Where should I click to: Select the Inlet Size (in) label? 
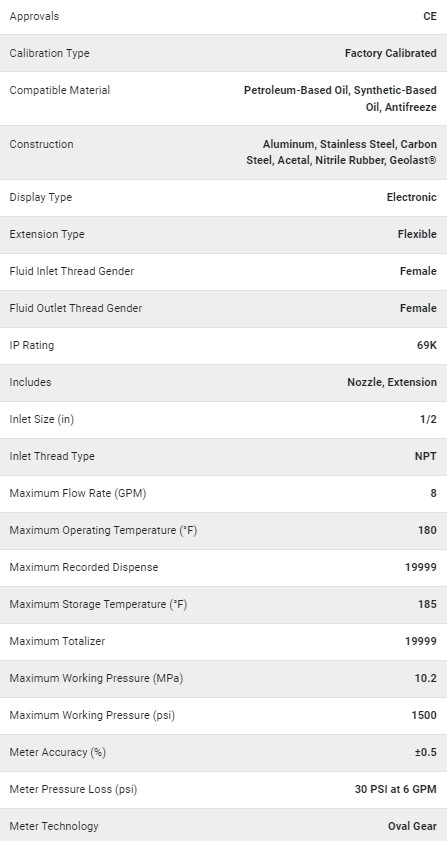(42, 419)
